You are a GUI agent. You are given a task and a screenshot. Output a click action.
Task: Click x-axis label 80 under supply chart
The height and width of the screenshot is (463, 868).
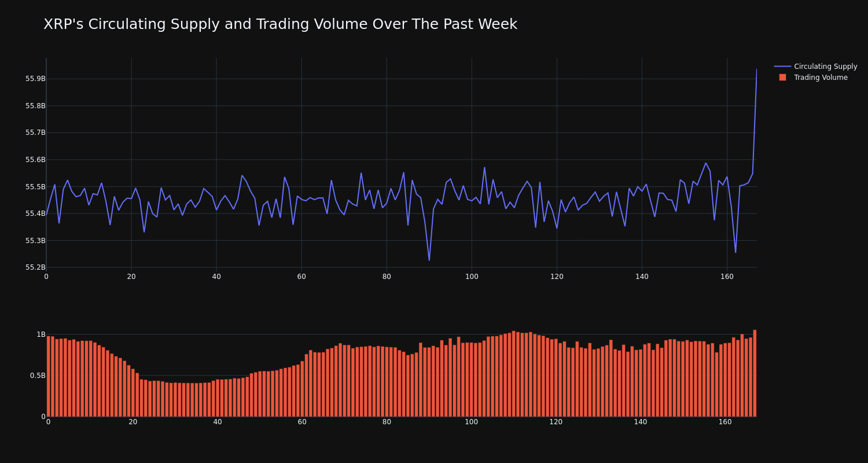[x=387, y=277]
